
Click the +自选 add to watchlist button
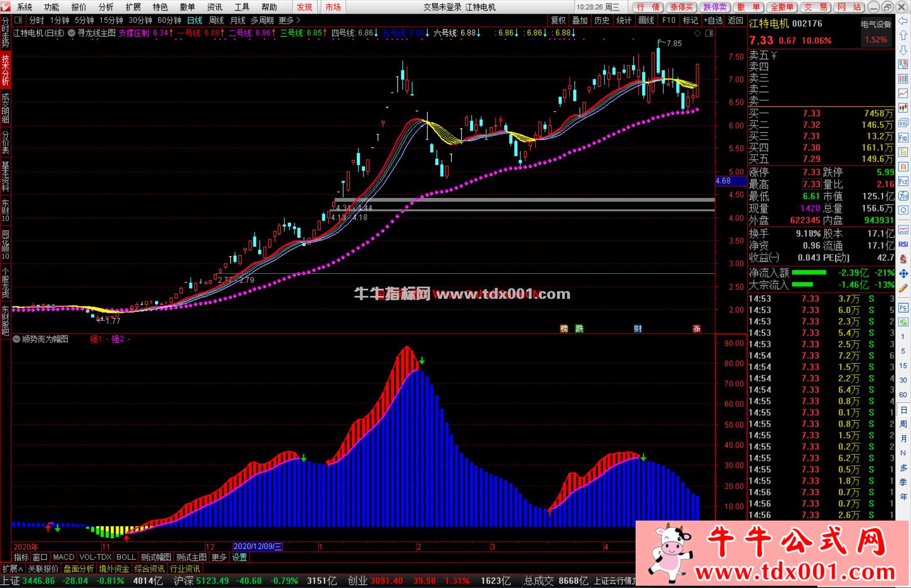(x=713, y=20)
